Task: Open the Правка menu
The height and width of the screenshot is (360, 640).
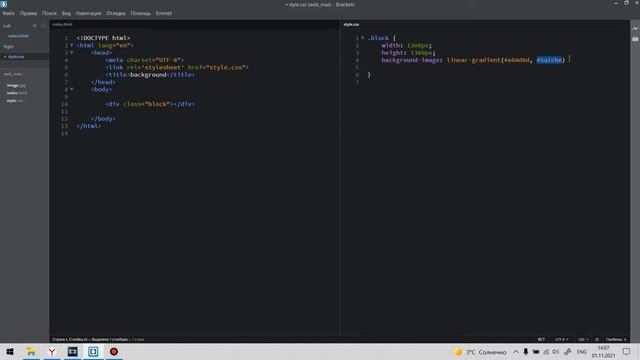Action: [x=28, y=13]
